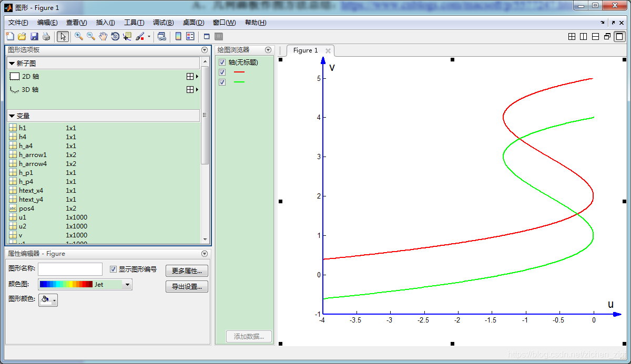Choose the top/bottom split layout
This screenshot has height=364, width=631.
595,37
